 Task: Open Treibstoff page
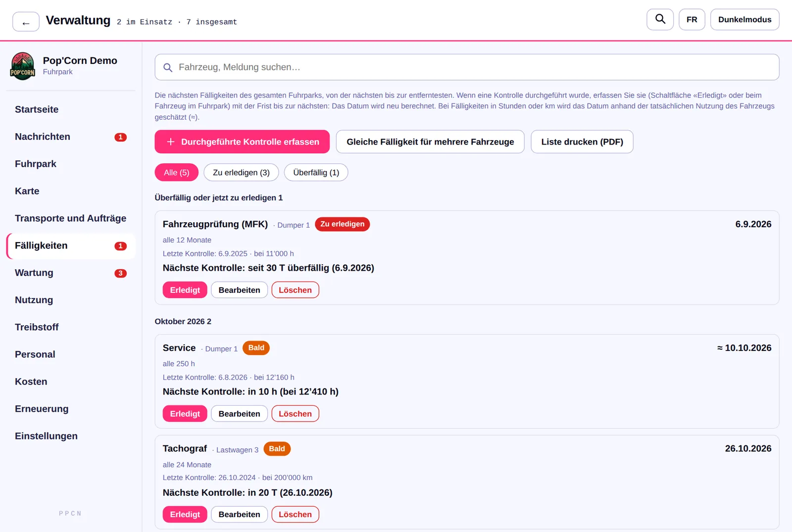(71, 327)
